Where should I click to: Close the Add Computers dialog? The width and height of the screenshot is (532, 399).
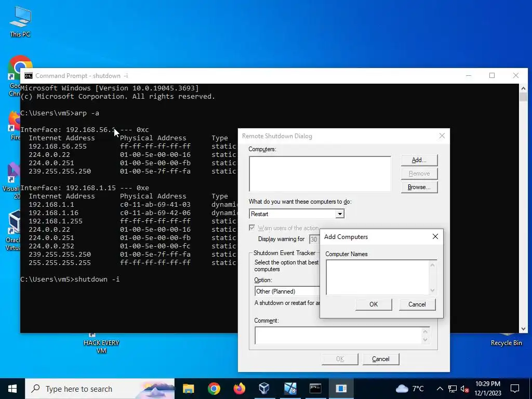[x=435, y=236]
